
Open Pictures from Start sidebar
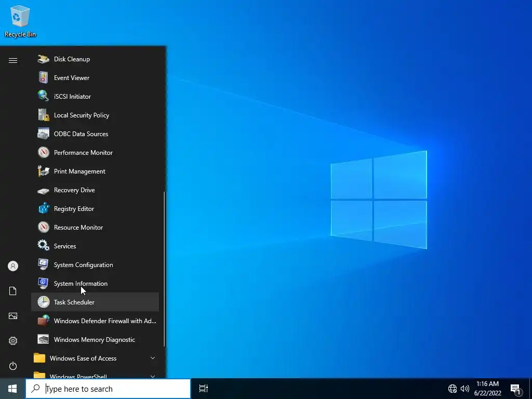(13, 316)
